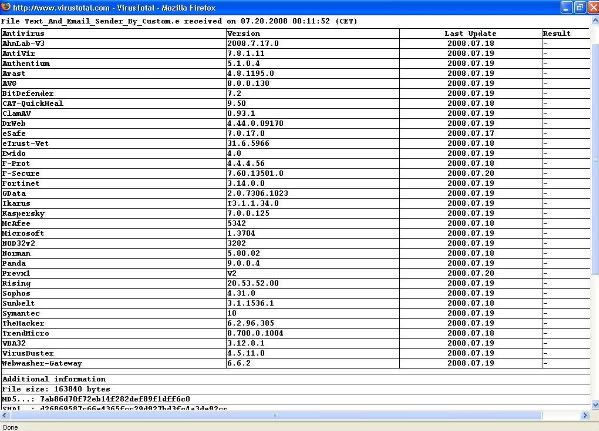The height and width of the screenshot is (431, 599).
Task: Click the Symantec row name
Action: tap(21, 313)
